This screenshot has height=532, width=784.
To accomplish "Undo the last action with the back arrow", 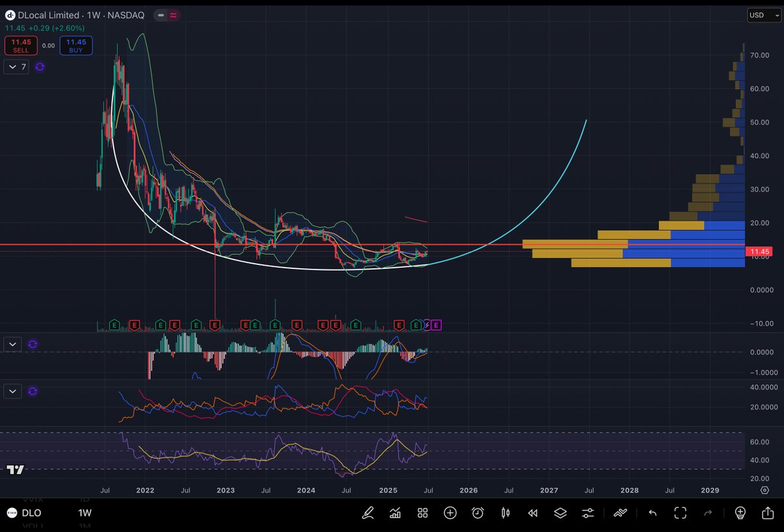I will pyautogui.click(x=652, y=512).
